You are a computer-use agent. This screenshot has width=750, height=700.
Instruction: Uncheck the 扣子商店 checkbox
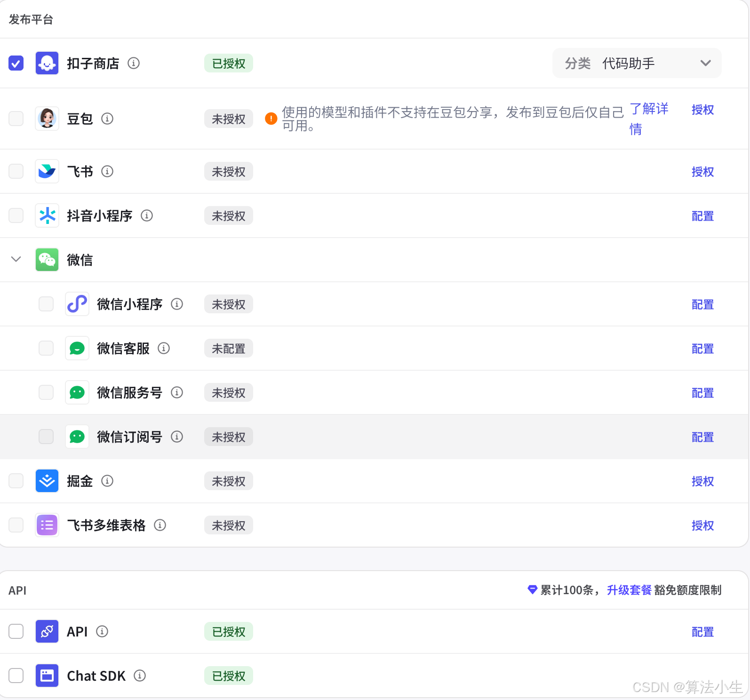[16, 63]
